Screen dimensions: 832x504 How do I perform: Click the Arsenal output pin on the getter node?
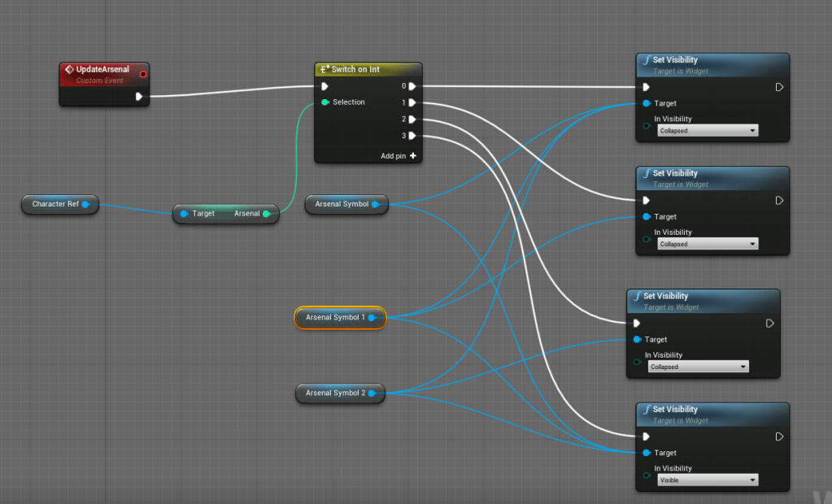[266, 214]
